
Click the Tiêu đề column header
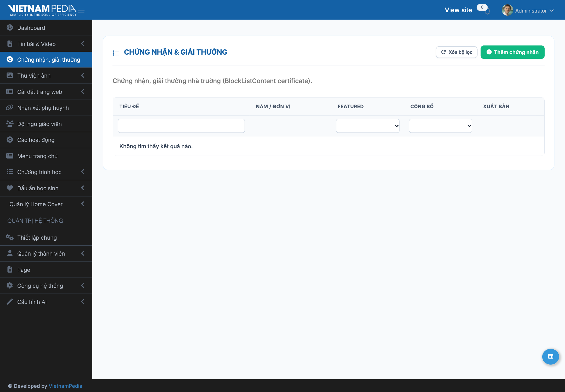click(x=129, y=106)
